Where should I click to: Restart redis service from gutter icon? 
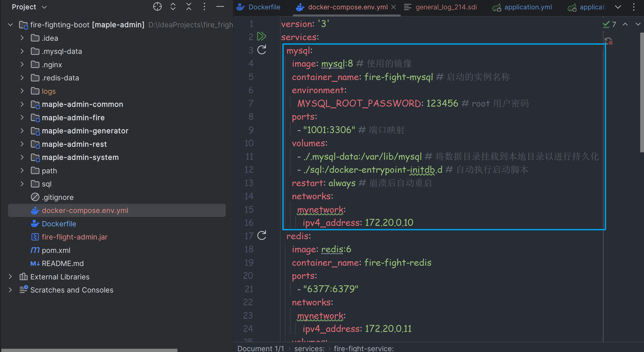click(x=262, y=236)
